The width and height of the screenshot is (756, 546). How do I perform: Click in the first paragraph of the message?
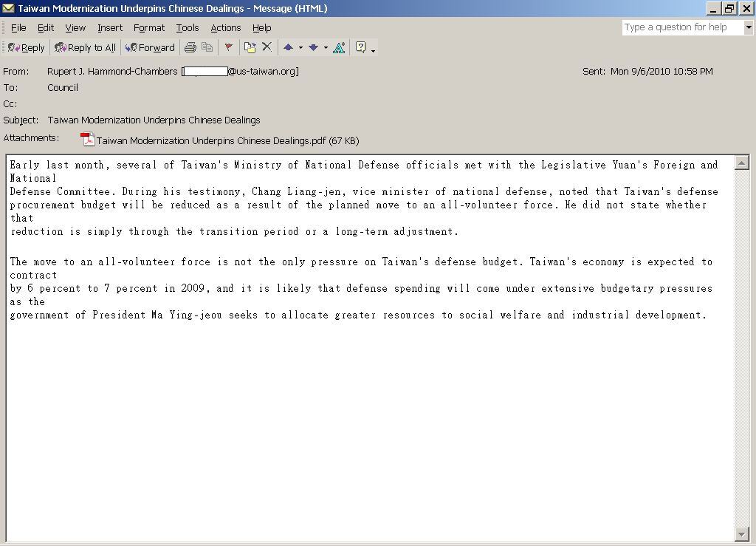(x=364, y=198)
